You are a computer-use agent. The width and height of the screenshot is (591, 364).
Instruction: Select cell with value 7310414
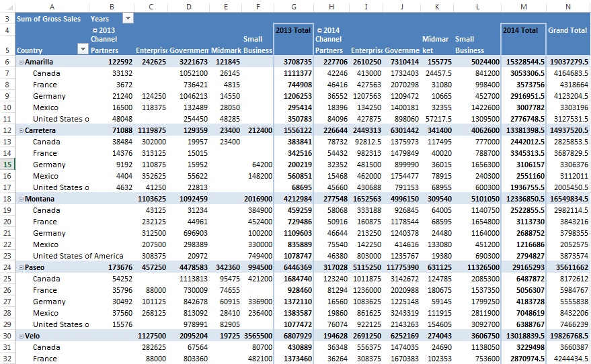[x=402, y=62]
